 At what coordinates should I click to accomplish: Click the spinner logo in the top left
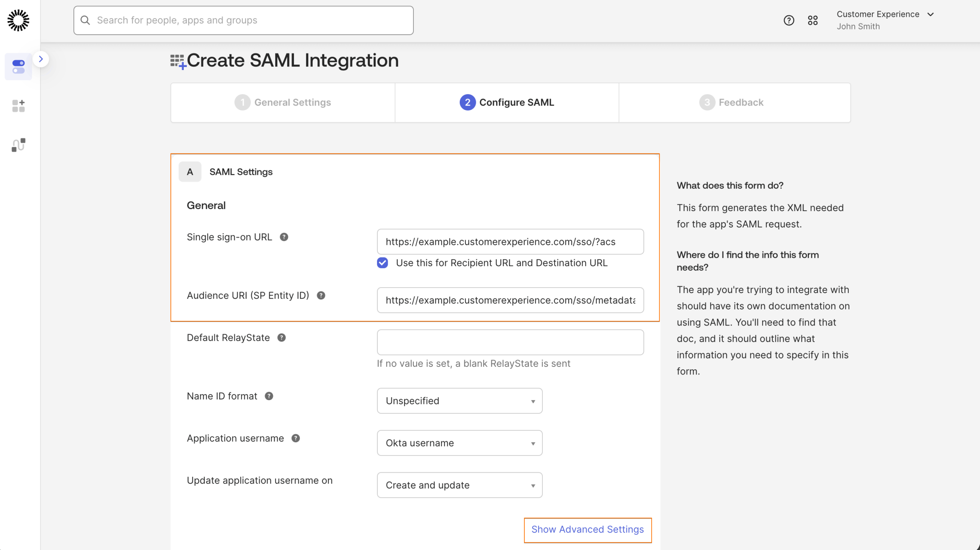18,21
